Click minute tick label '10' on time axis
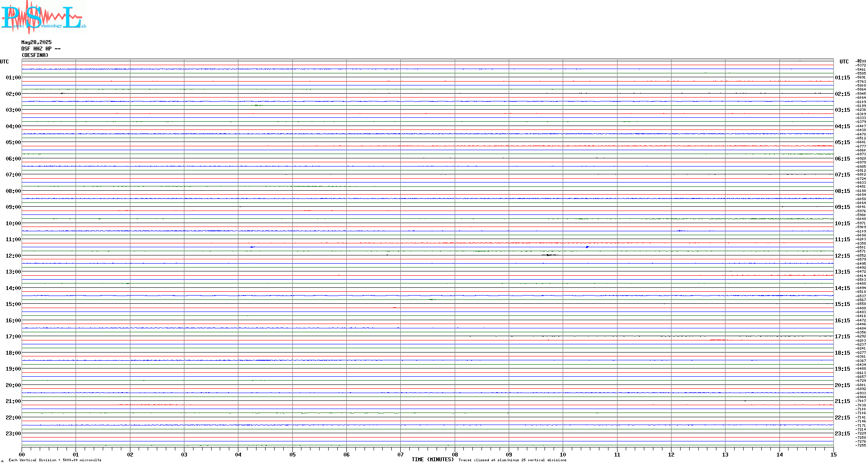This screenshot has height=466, width=868. pos(563,454)
